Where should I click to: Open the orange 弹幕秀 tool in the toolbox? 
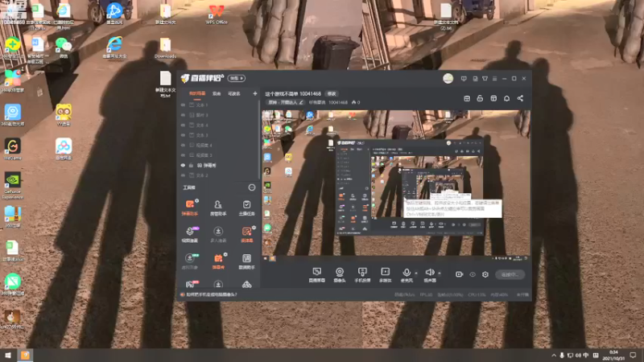click(x=218, y=261)
